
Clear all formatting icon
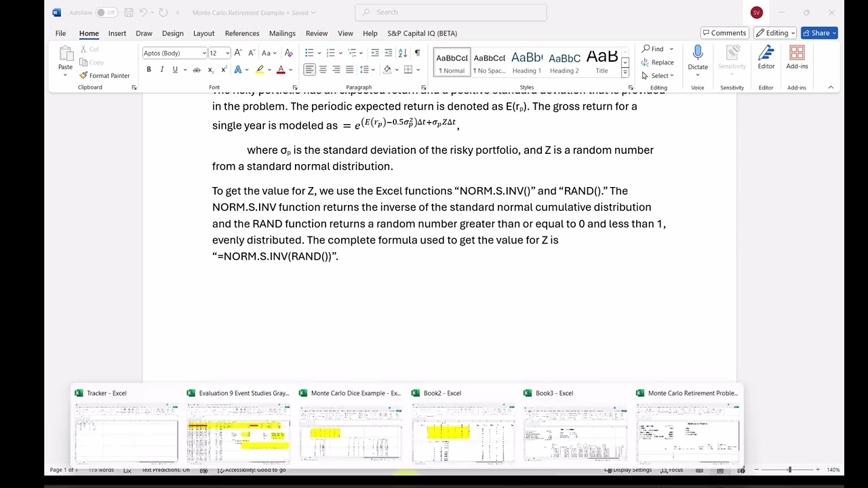point(289,53)
